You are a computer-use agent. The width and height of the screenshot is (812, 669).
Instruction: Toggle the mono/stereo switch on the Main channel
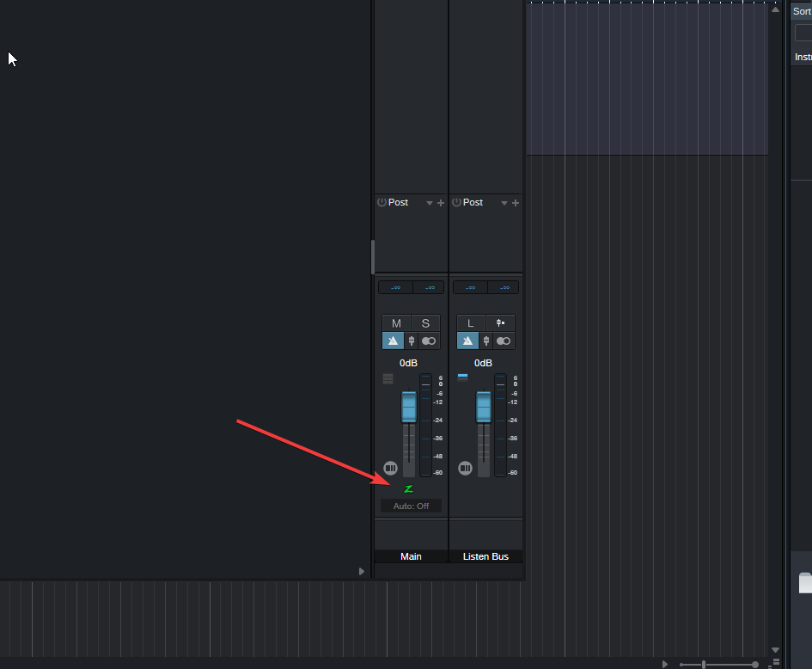(x=427, y=341)
